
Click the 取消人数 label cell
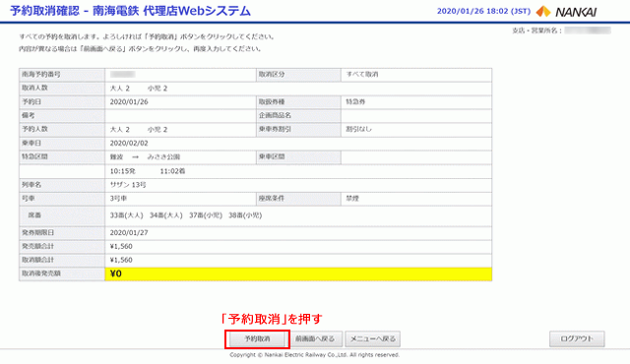(x=62, y=89)
